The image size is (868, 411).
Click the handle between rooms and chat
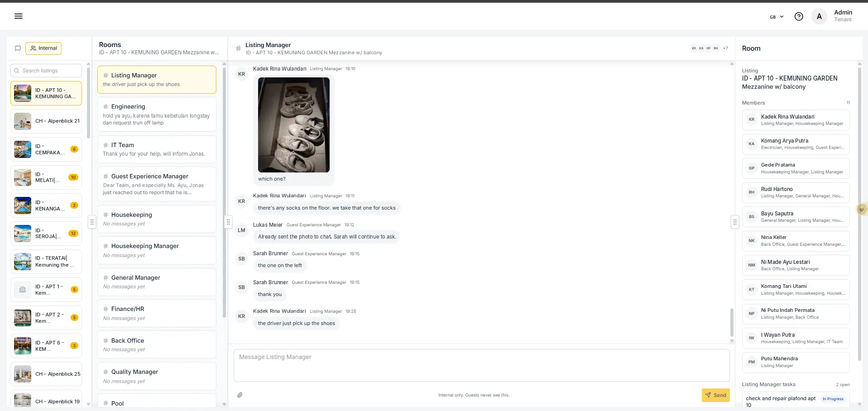click(228, 222)
